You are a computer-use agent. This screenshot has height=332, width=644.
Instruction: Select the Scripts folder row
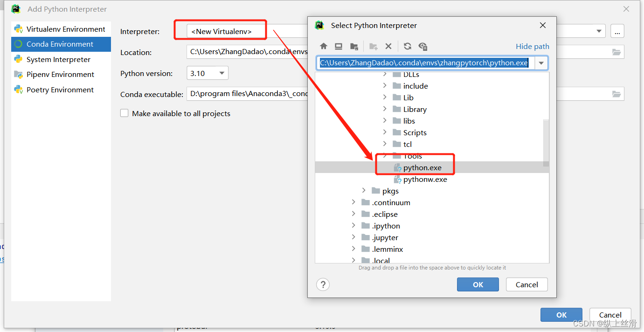click(x=432, y=132)
